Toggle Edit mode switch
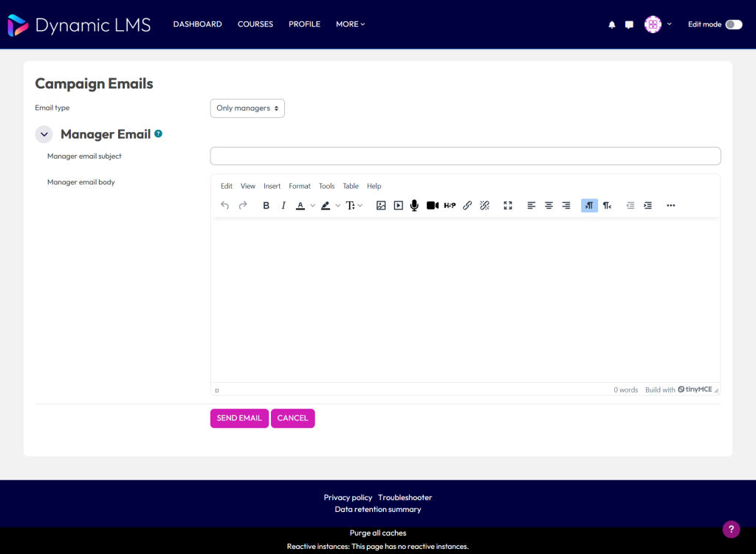Screen dimensions: 756x554 click(x=734, y=24)
